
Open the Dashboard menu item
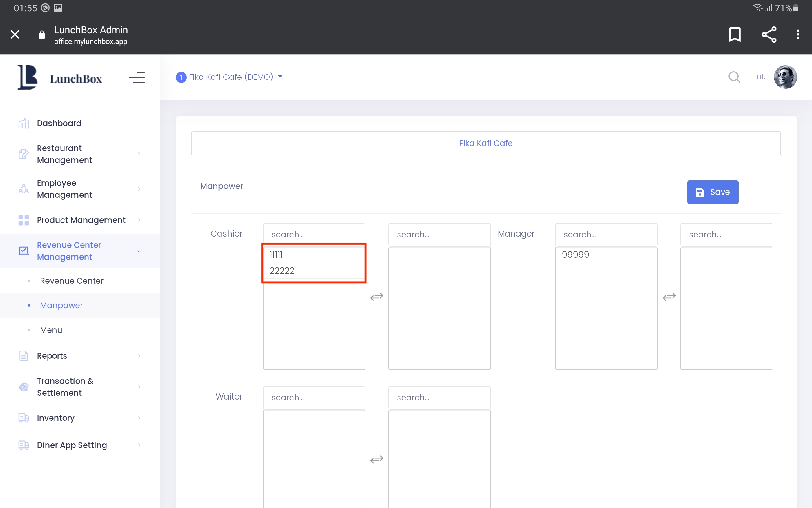tap(59, 123)
